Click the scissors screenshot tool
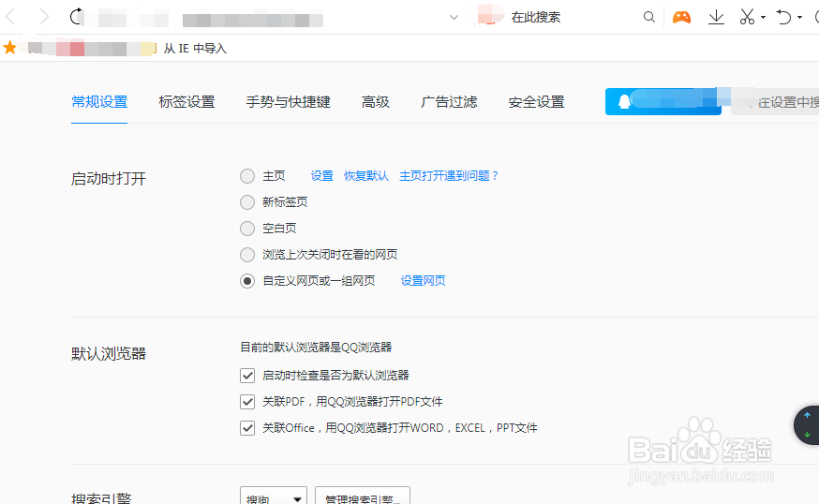This screenshot has width=819, height=504. click(747, 17)
